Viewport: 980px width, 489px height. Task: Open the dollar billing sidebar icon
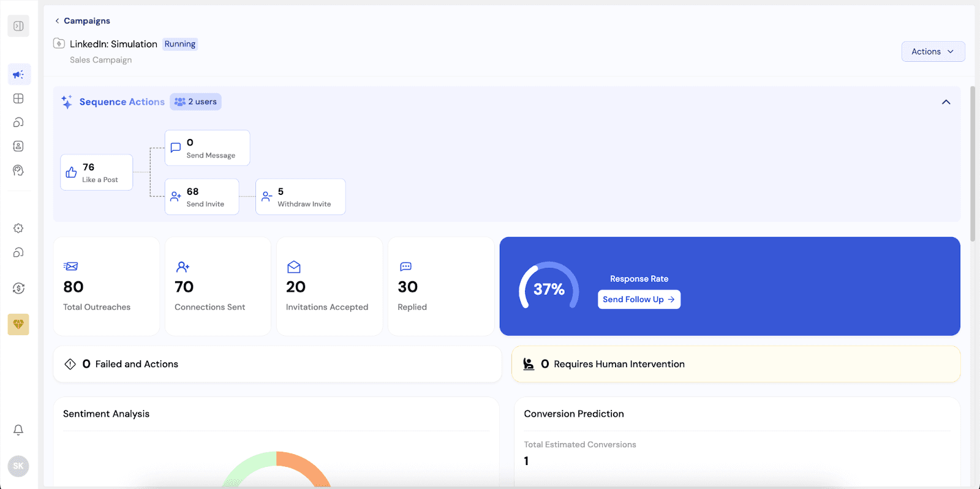click(x=18, y=288)
